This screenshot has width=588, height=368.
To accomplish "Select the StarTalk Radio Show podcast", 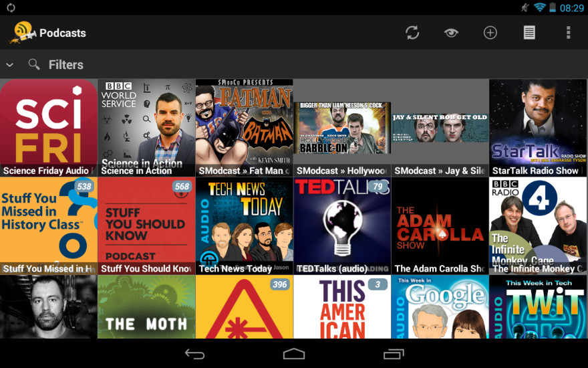I will point(538,128).
